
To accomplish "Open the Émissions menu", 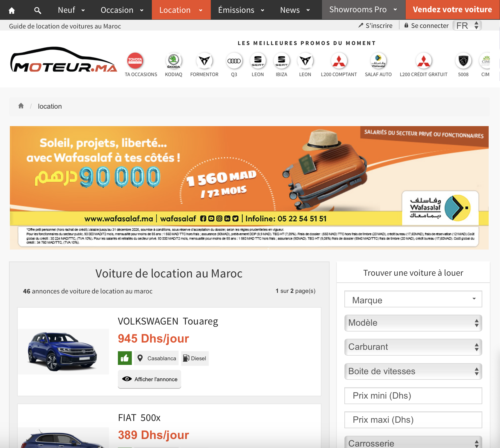I will (x=241, y=10).
